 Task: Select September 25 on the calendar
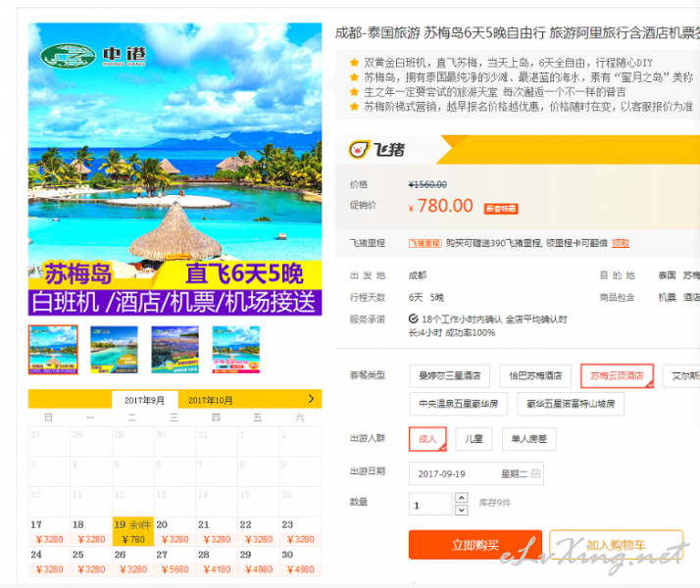[91, 562]
